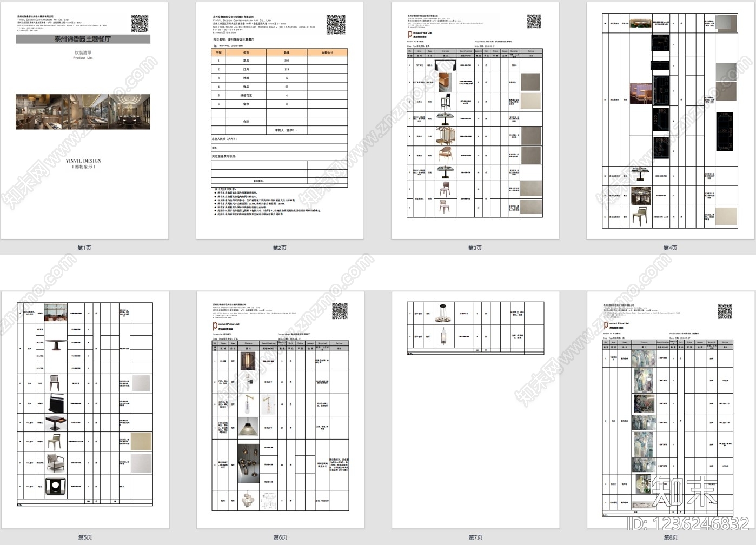
Task: Click the restaurant interior rendering on page 1
Action: coord(83,112)
